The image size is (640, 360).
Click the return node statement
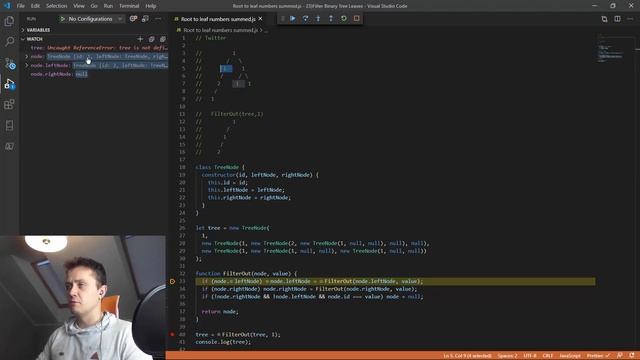pos(220,311)
